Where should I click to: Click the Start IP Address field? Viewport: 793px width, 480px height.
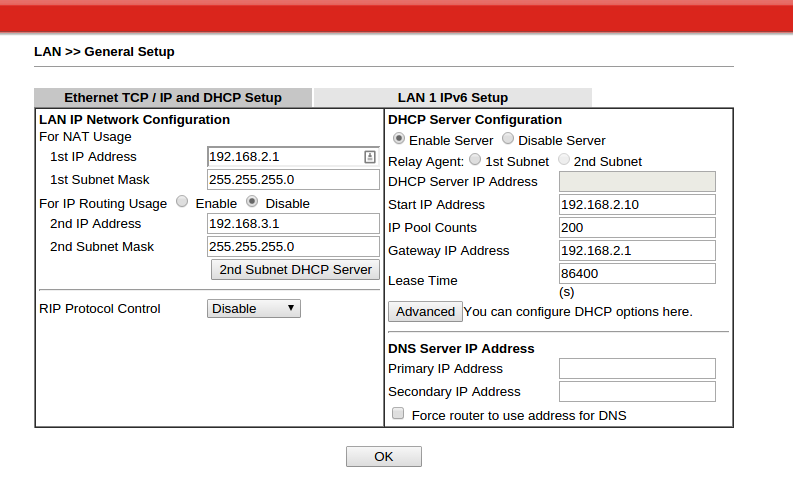(637, 204)
